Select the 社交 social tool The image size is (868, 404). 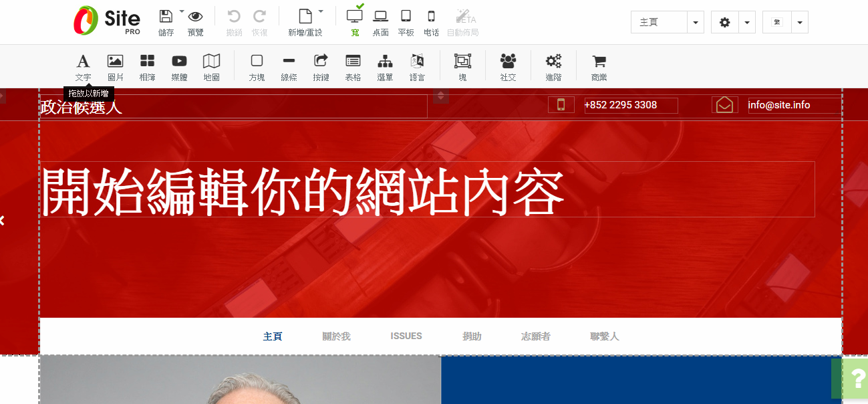(508, 67)
